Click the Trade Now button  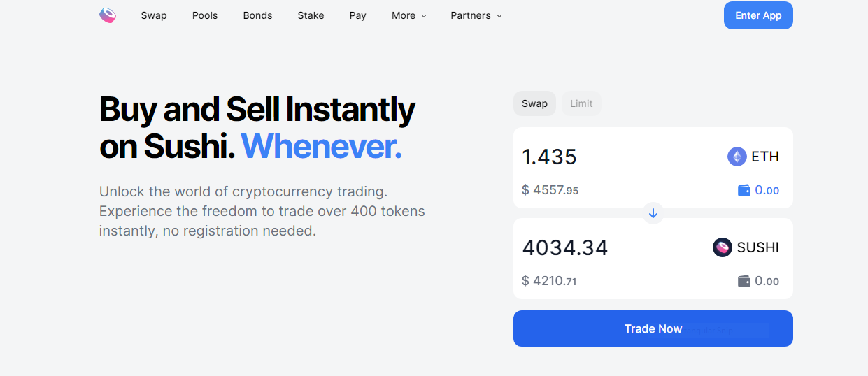[x=653, y=328]
